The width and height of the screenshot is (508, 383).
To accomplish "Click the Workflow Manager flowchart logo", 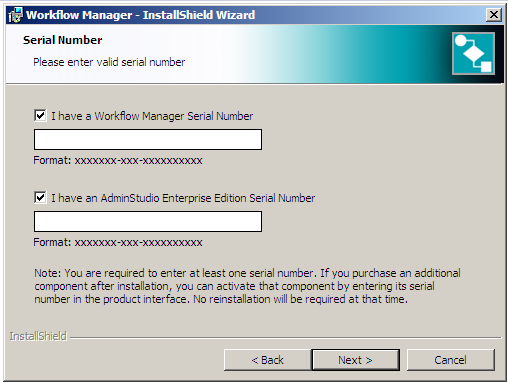I will click(473, 54).
